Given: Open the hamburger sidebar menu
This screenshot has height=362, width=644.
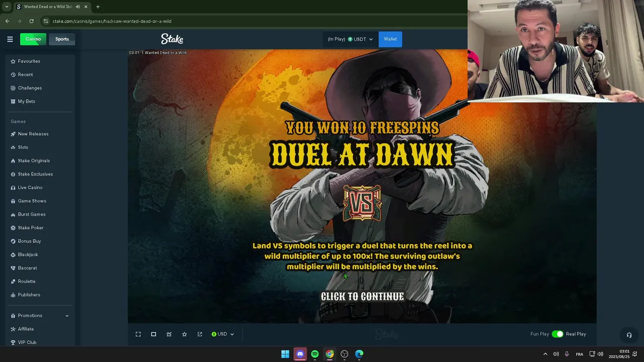Looking at the screenshot, I should [10, 39].
